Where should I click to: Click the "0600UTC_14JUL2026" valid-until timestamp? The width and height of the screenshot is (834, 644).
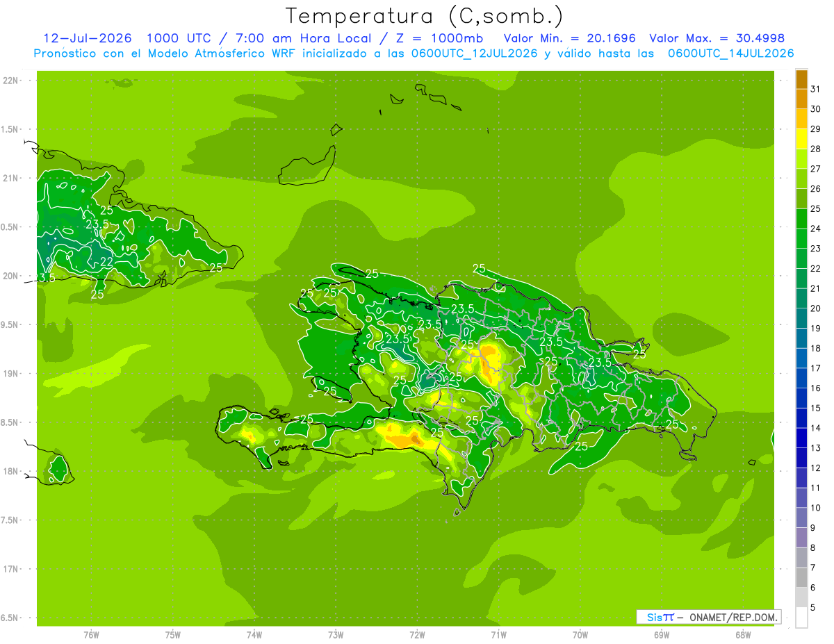pyautogui.click(x=731, y=53)
